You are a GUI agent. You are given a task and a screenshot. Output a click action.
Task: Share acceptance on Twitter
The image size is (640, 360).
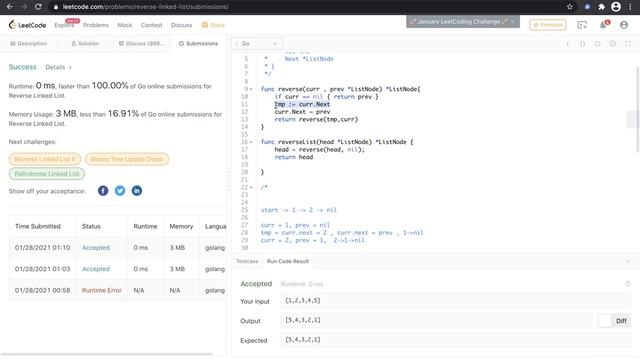tap(120, 191)
